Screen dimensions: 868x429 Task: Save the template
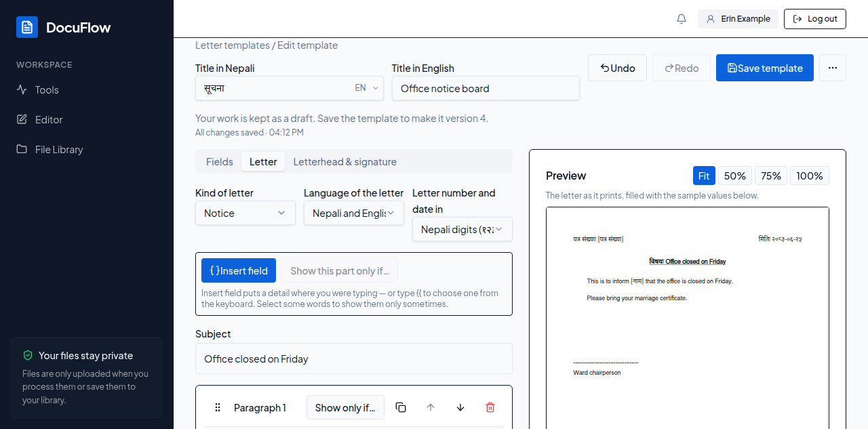coord(765,68)
